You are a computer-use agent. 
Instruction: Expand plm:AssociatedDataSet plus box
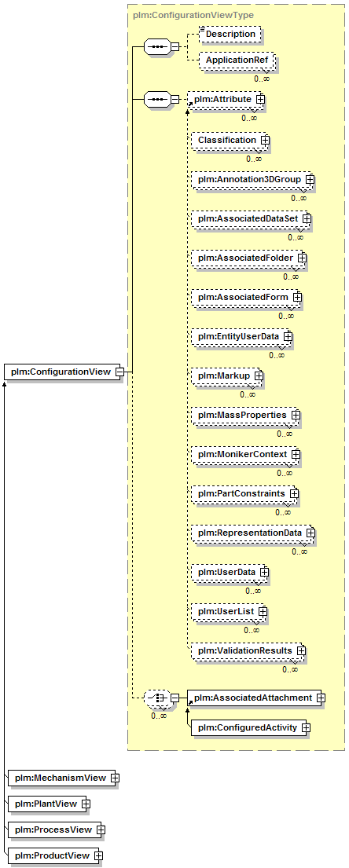point(307,218)
